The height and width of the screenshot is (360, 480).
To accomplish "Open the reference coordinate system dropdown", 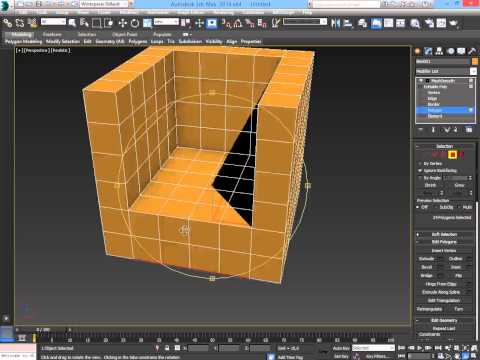I will point(166,22).
